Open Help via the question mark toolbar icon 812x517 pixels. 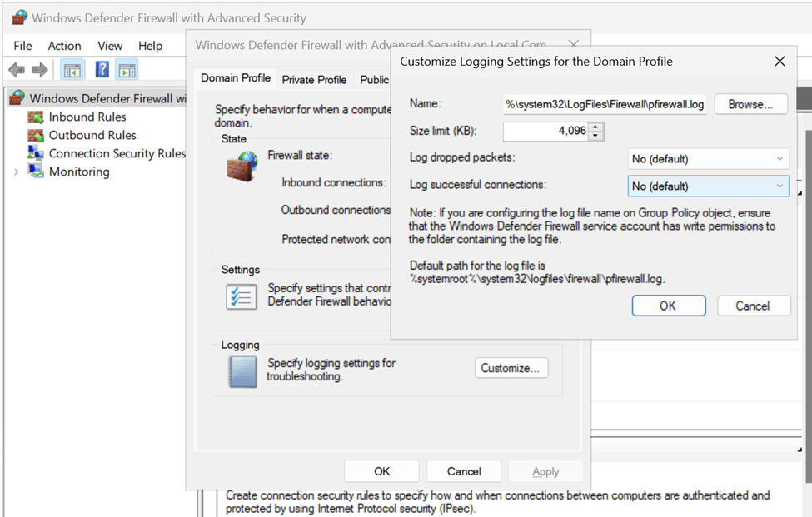click(x=102, y=69)
